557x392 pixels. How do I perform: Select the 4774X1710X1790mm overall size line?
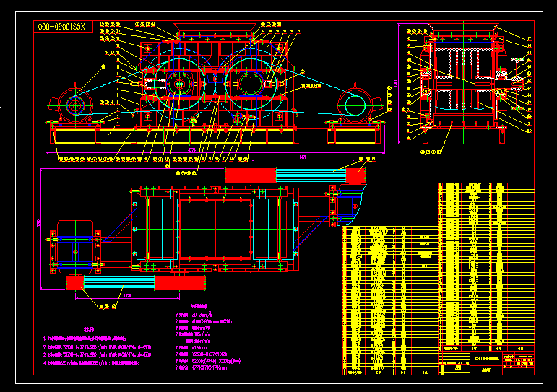tap(202, 367)
